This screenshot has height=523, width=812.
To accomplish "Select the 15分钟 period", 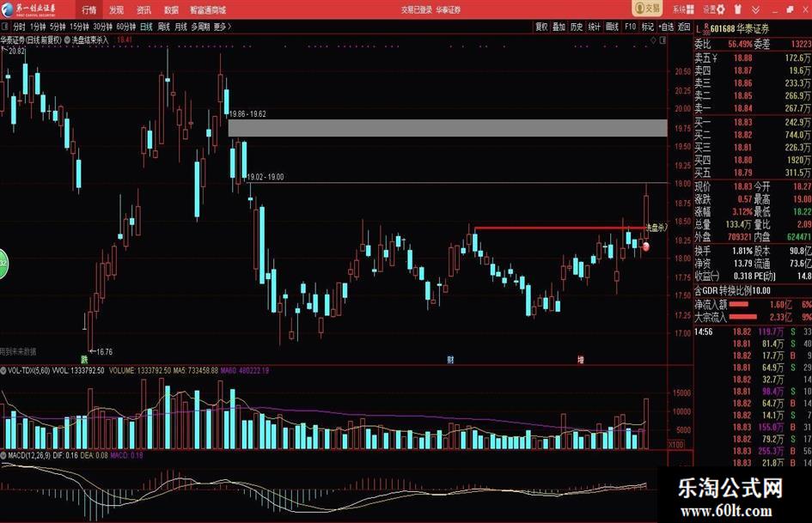I will click(79, 27).
